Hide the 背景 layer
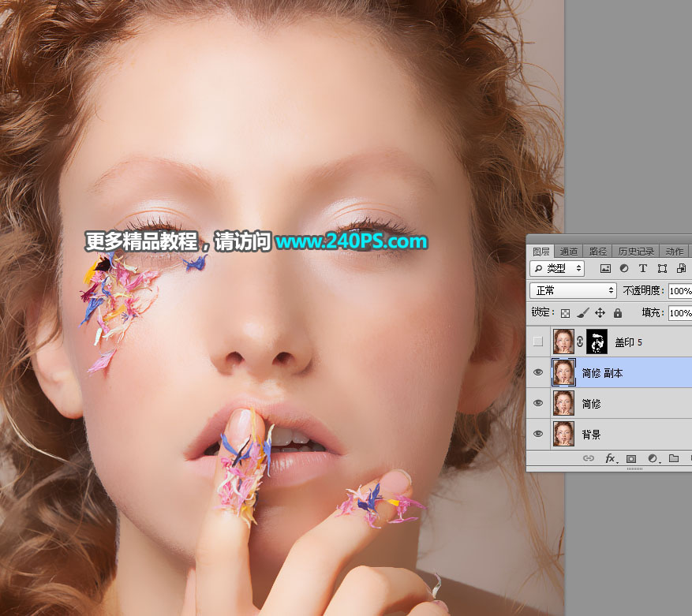The image size is (692, 616). click(538, 434)
